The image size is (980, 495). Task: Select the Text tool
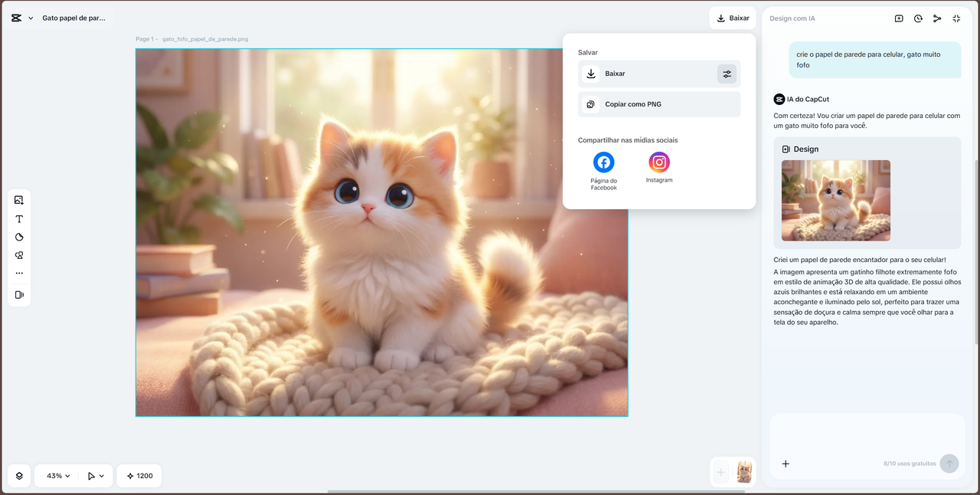(19, 219)
